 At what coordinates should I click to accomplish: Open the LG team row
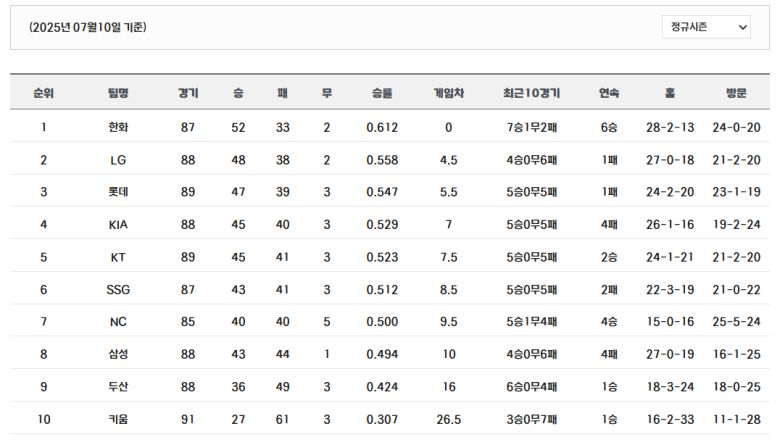coord(118,160)
